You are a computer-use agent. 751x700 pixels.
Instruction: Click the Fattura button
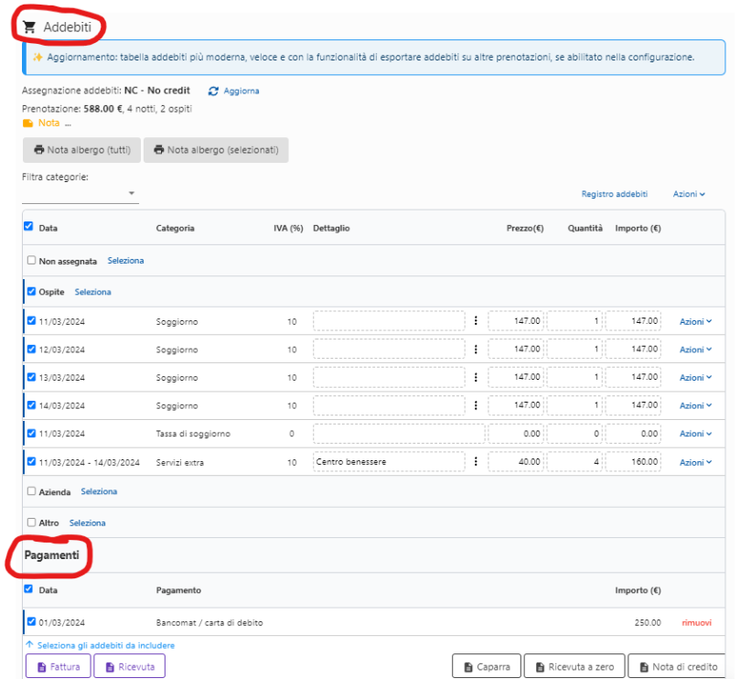coord(59,667)
